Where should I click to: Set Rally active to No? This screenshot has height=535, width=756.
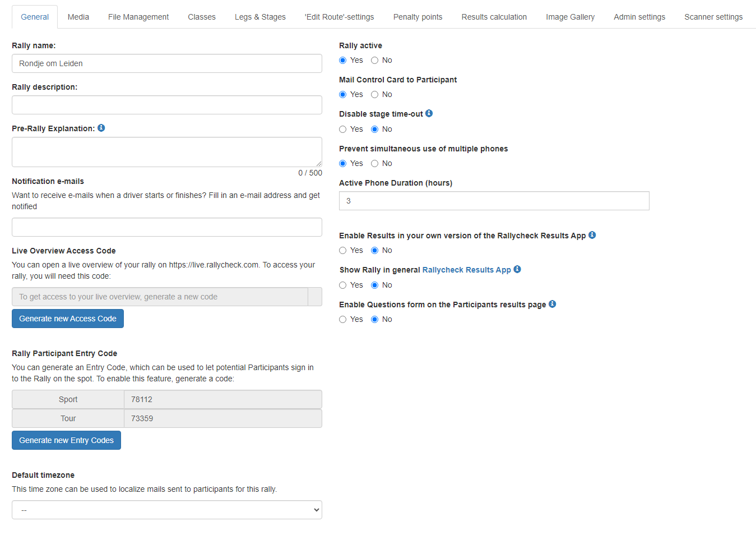pyautogui.click(x=375, y=61)
